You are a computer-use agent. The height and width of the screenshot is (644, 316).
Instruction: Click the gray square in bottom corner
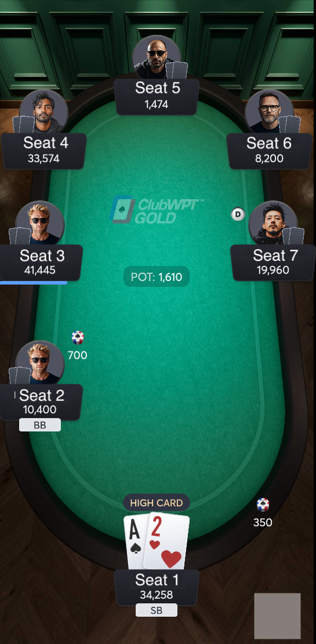pyautogui.click(x=278, y=616)
